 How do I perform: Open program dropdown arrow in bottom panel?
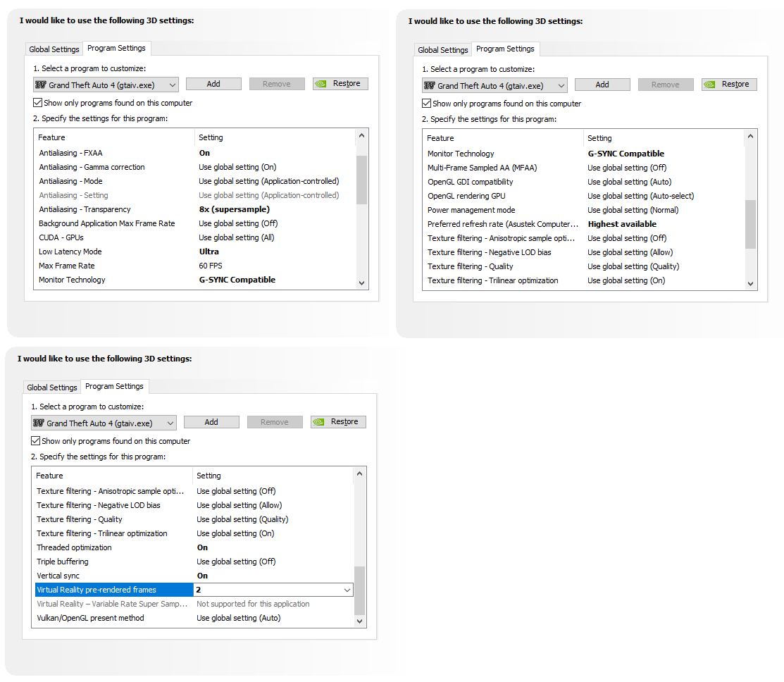coord(170,423)
